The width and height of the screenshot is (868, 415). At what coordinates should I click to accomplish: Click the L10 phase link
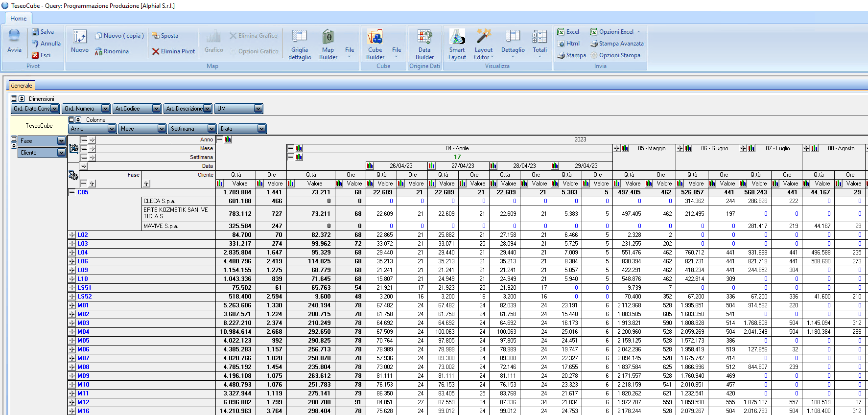[x=83, y=279]
